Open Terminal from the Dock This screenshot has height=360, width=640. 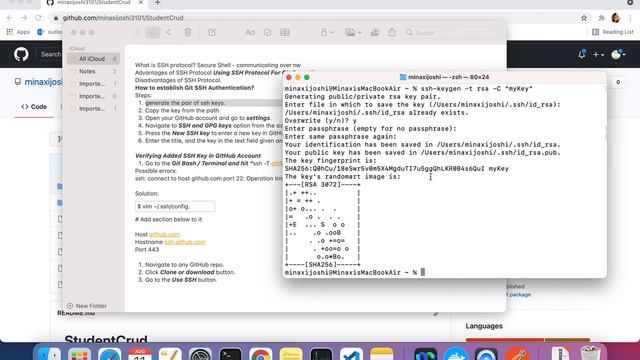click(230, 354)
